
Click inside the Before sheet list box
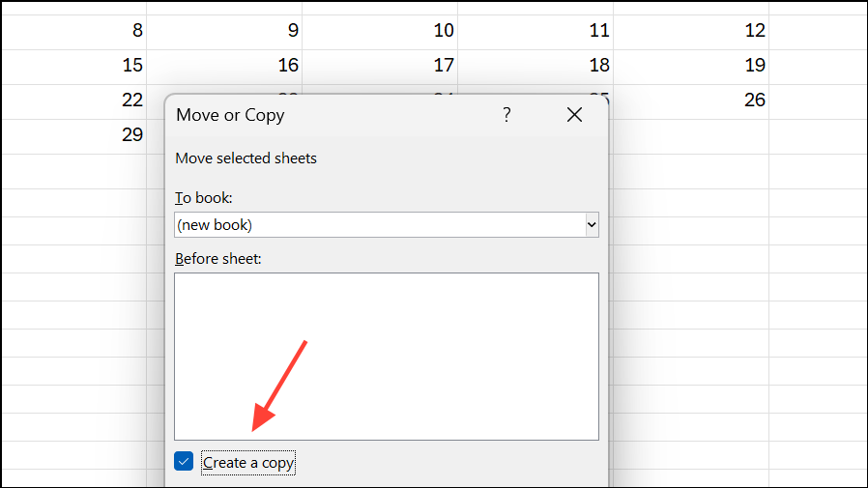(x=386, y=356)
